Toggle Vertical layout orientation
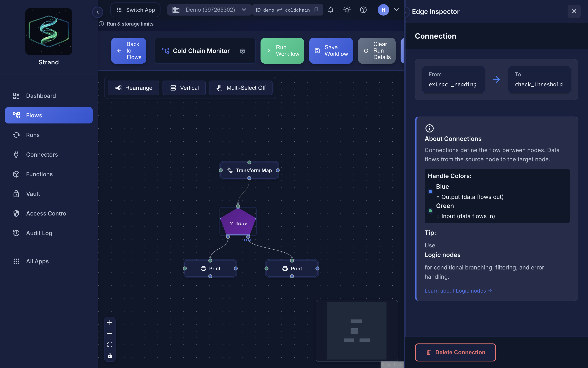Screen dimensions: 588x368 coord(184,88)
